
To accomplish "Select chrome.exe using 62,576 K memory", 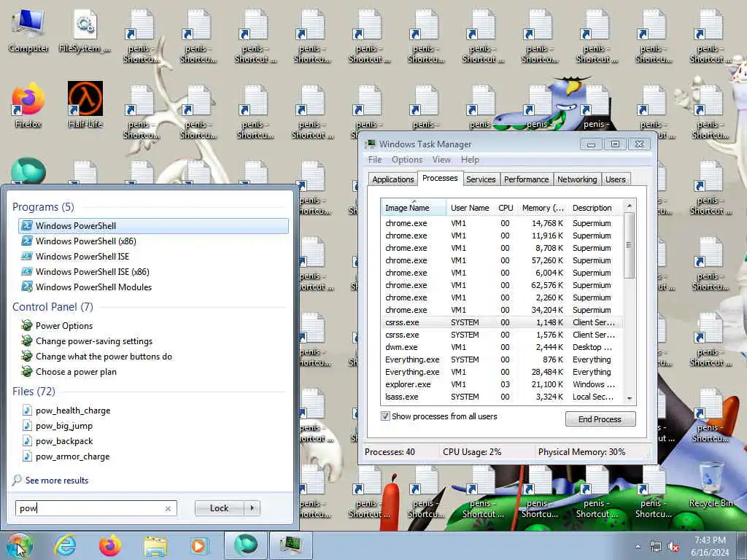I will pyautogui.click(x=502, y=285).
